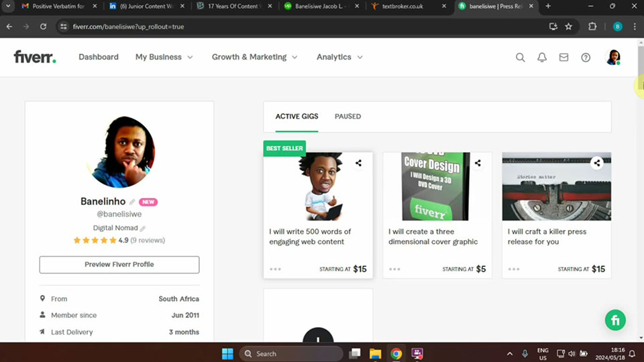The width and height of the screenshot is (644, 362).
Task: Go to the Dashboard menu item
Action: 99,57
